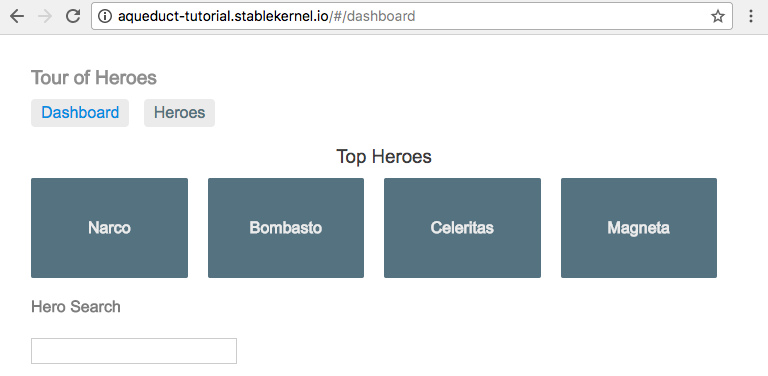Click the Tour of Heroes title
This screenshot has height=376, width=768.
point(94,77)
